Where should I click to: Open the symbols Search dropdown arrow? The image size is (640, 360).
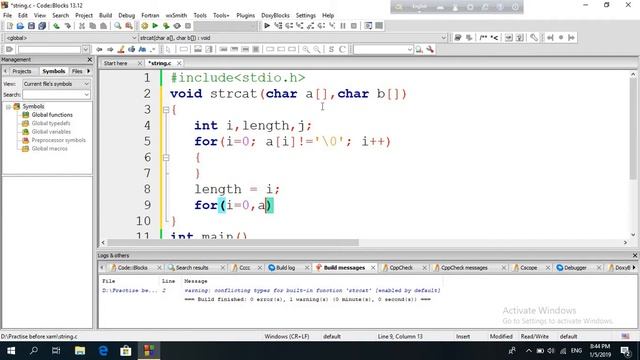[86, 95]
